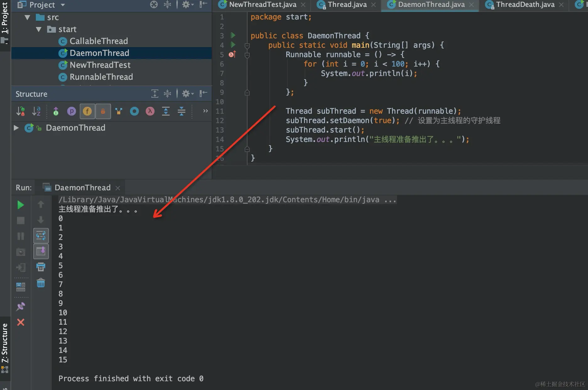
Task: Toggle Show Lambdas in Structure toolbar
Action: (150, 111)
